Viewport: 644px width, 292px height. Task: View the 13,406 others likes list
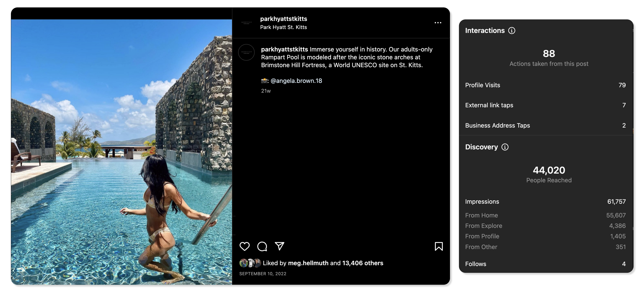[362, 263]
